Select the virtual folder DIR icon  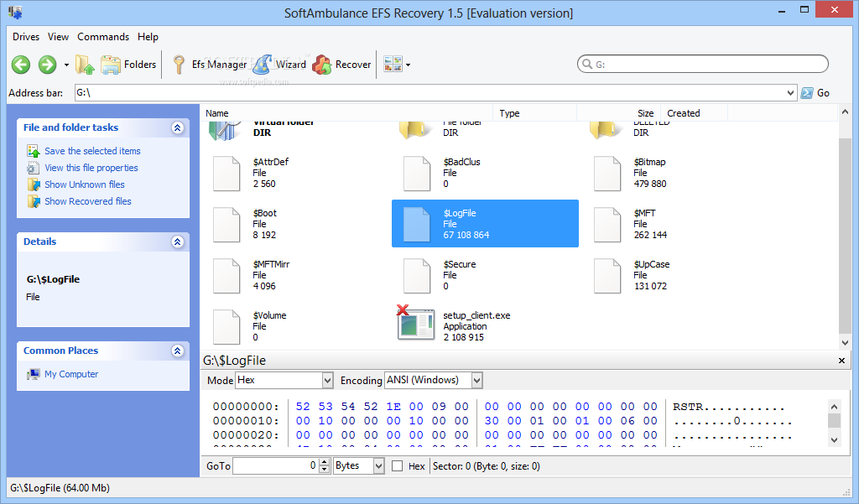225,132
